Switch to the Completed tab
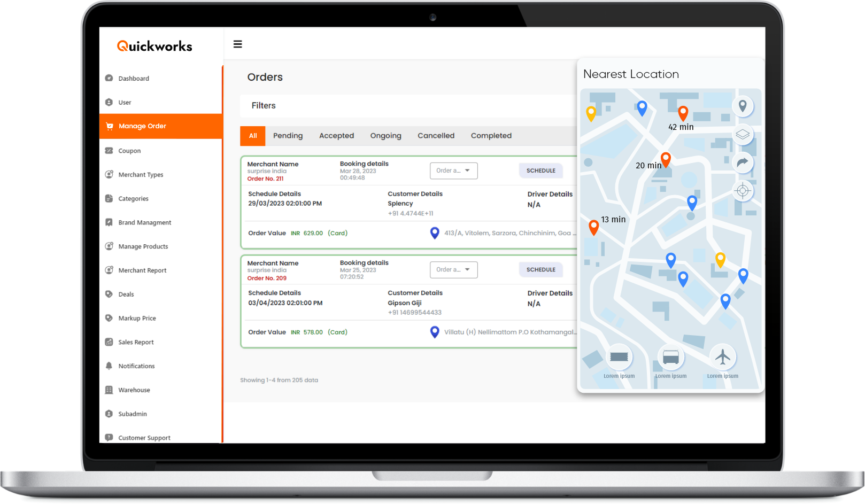 point(491,136)
